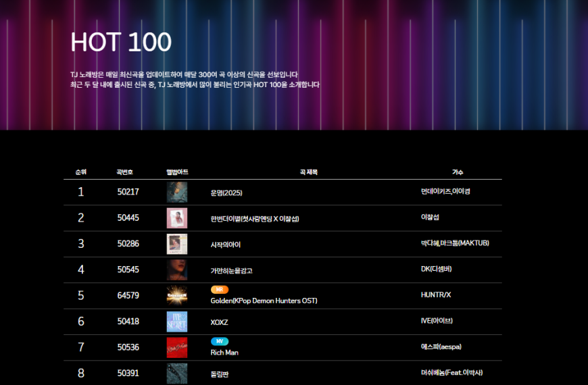The width and height of the screenshot is (588, 385).
Task: Click the HOT 100 page heading
Action: [121, 42]
